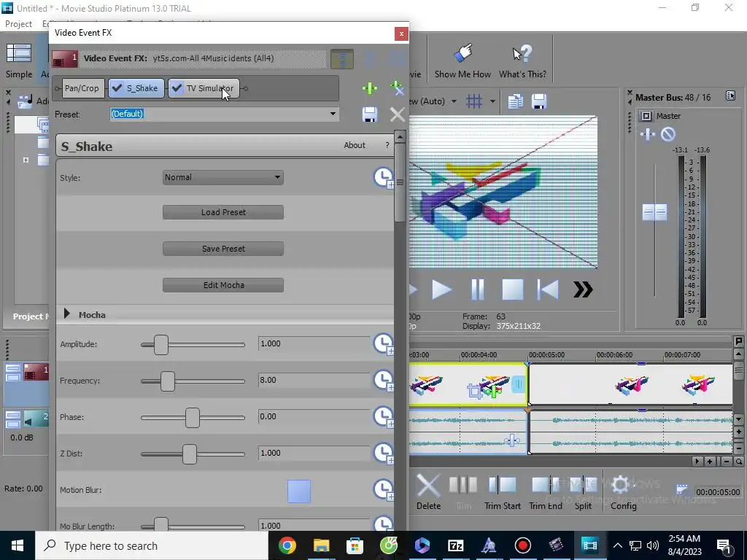Open 7-Zip from the taskbar
Screen dimensions: 747x560
455,545
